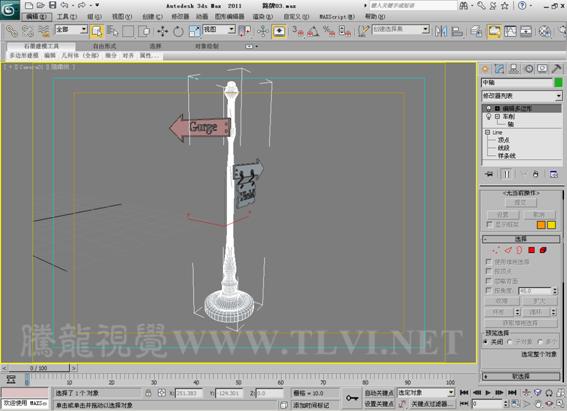Click the Pin Stack icon under modifier list

click(489, 174)
